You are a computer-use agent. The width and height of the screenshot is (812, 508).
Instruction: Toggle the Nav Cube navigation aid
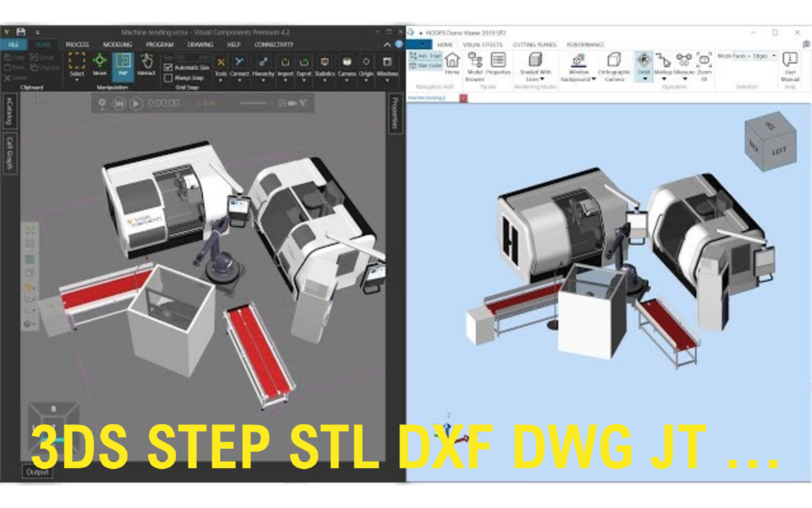pos(425,65)
